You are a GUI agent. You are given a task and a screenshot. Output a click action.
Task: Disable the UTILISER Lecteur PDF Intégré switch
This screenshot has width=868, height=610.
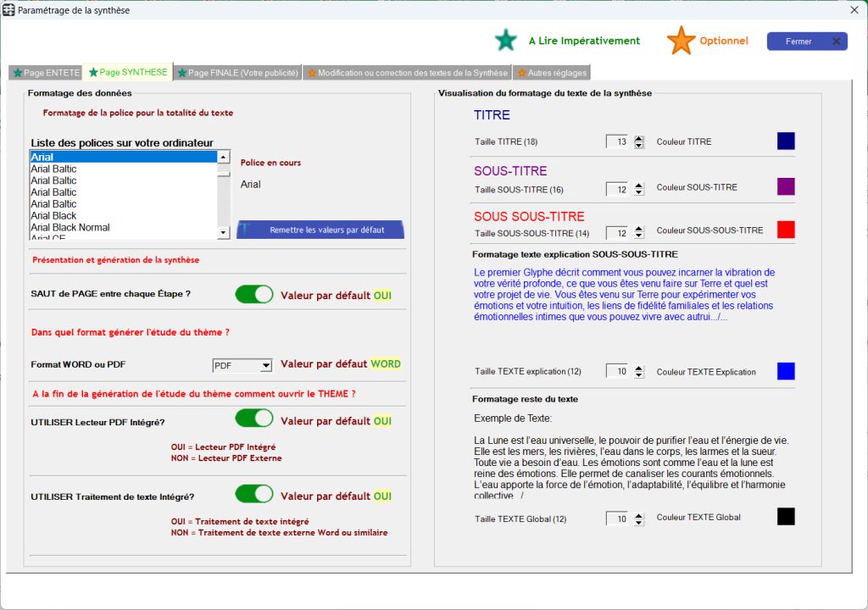[x=254, y=419]
